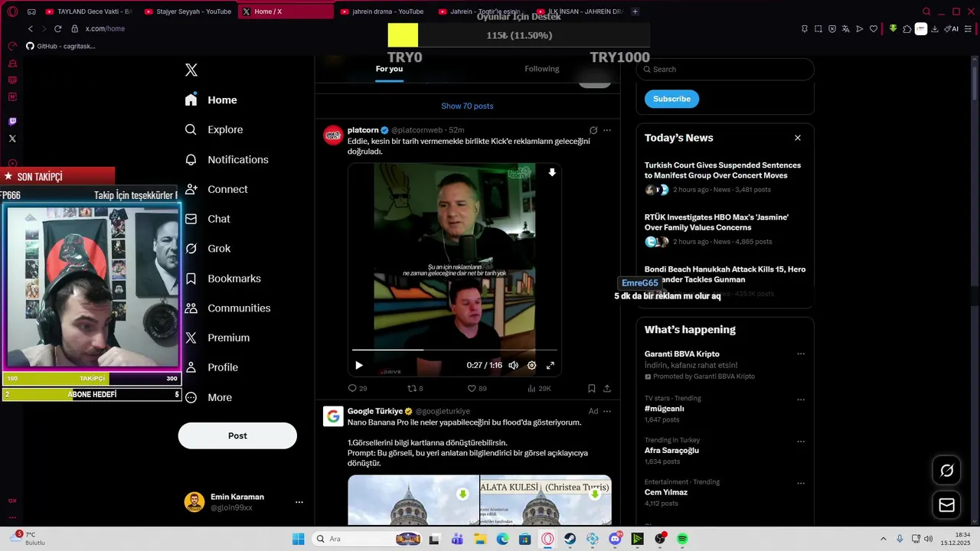Open Explore in the X sidebar

click(x=214, y=130)
